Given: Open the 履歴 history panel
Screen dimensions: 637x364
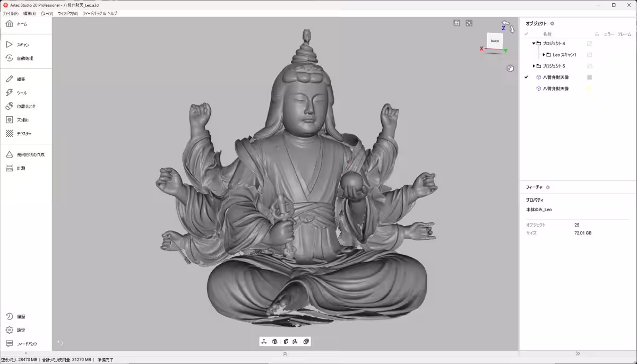Looking at the screenshot, I should point(25,316).
